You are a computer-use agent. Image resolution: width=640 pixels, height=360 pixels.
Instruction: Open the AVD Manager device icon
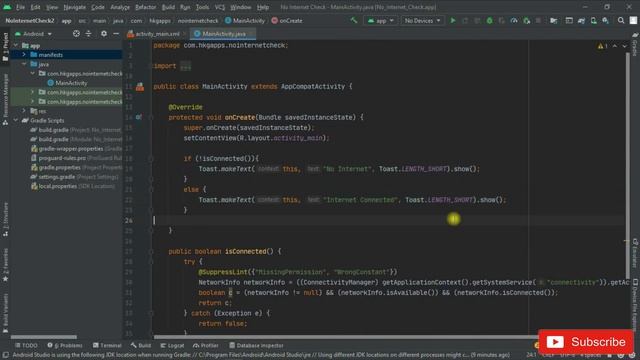(593, 20)
